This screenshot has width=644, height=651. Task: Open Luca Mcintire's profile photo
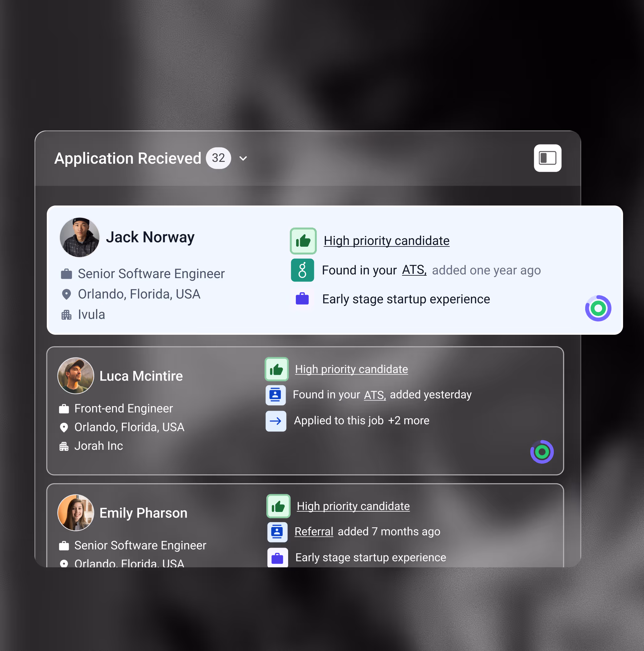pos(76,376)
